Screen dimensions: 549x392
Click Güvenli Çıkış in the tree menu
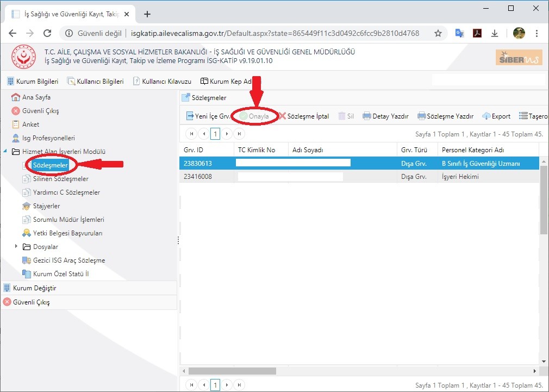(x=35, y=111)
